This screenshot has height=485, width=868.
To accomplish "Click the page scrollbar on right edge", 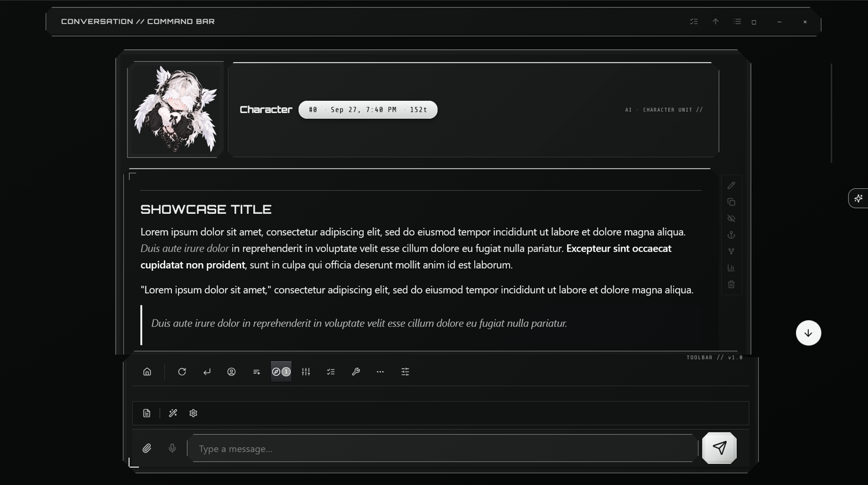I will (831, 113).
